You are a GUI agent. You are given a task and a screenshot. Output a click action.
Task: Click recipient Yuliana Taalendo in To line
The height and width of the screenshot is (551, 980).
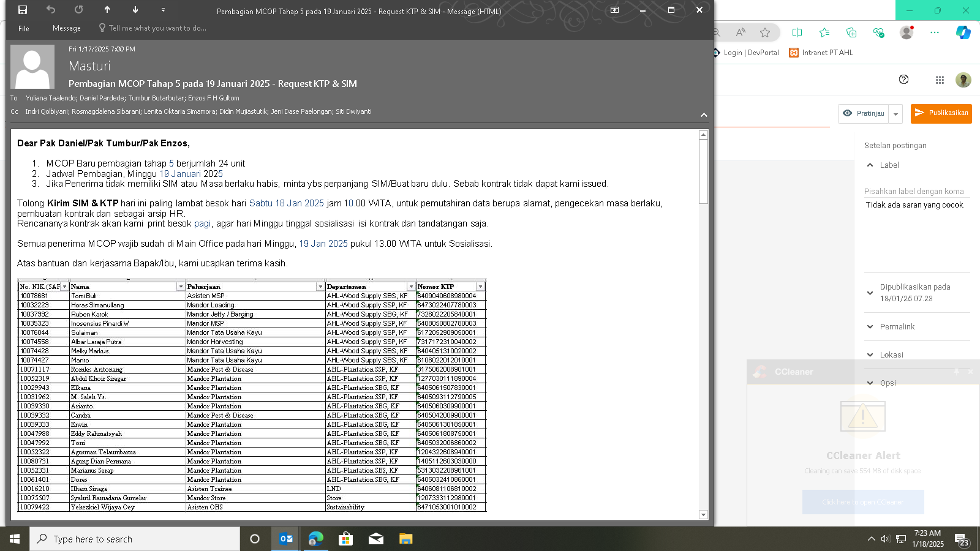tap(50, 98)
